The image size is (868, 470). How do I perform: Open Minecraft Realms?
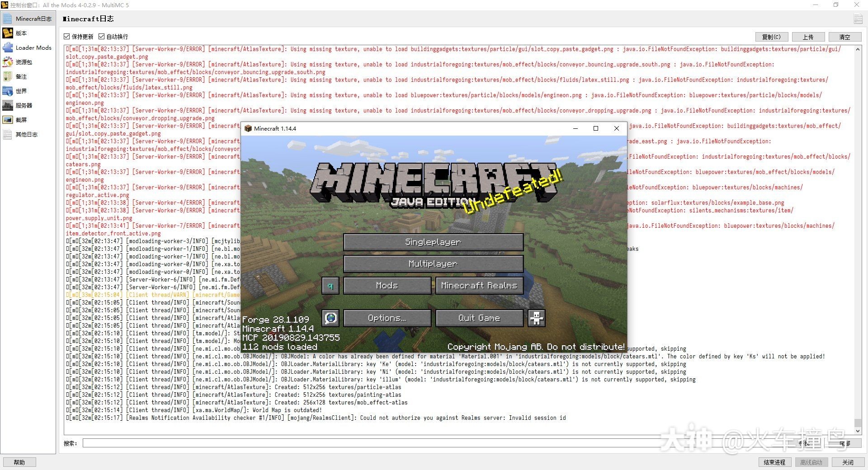(x=479, y=286)
